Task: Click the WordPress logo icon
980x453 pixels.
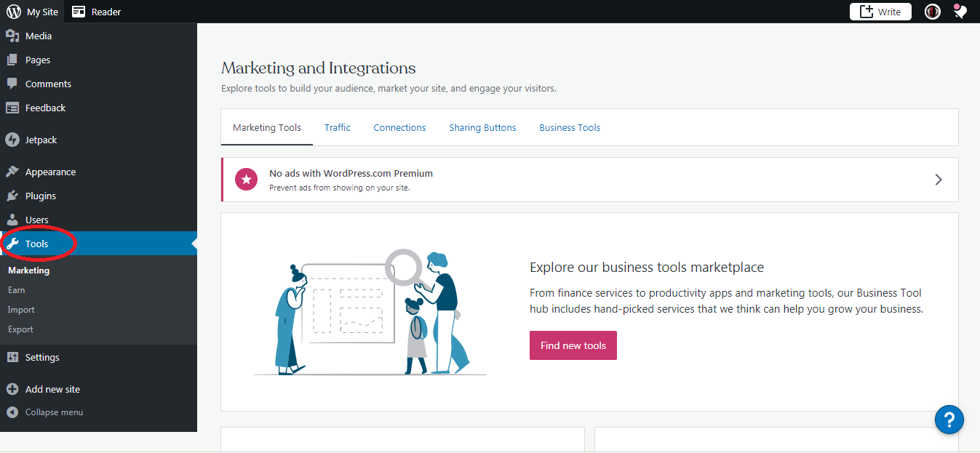Action: tap(14, 12)
